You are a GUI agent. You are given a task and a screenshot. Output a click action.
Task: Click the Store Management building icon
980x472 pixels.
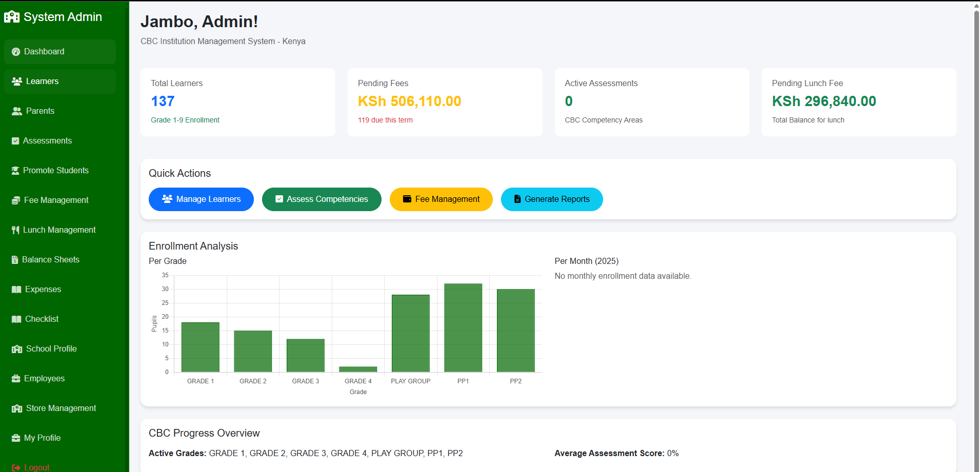click(x=17, y=408)
